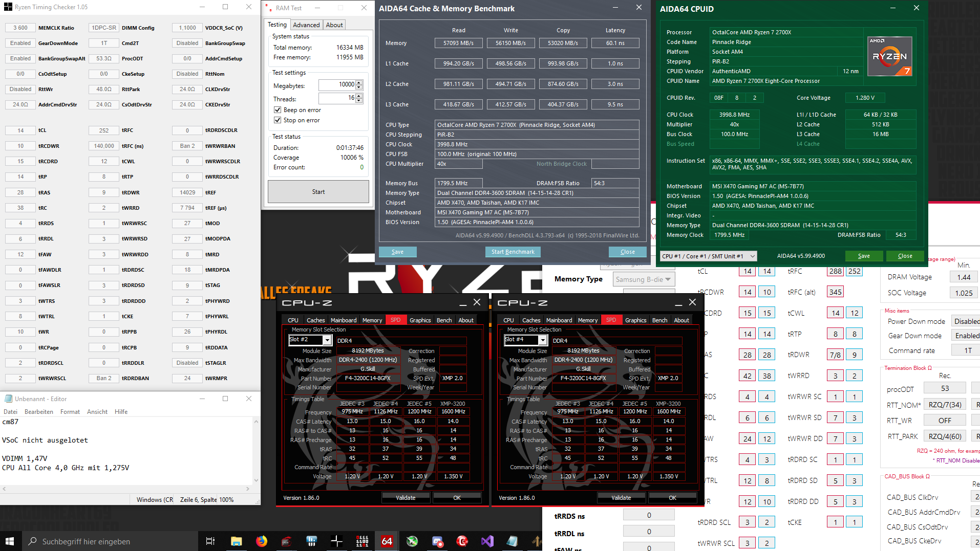Click the RAM Test title bar icon
Viewport: 980px width, 551px height.
click(x=269, y=8)
